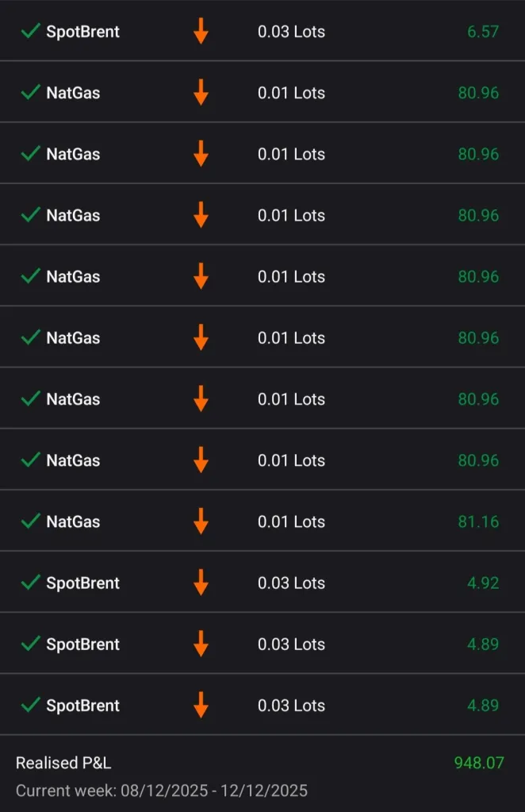Tap the orange sell arrow in the 81.16 NatGas row
Screen dimensions: 525x812
click(201, 521)
